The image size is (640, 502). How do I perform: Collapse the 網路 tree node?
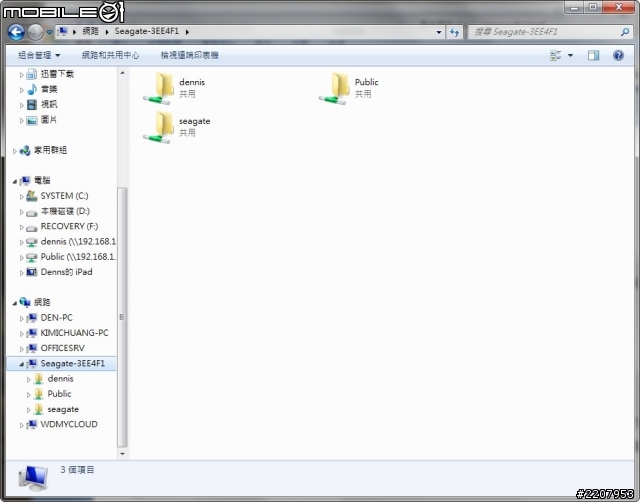coord(15,303)
